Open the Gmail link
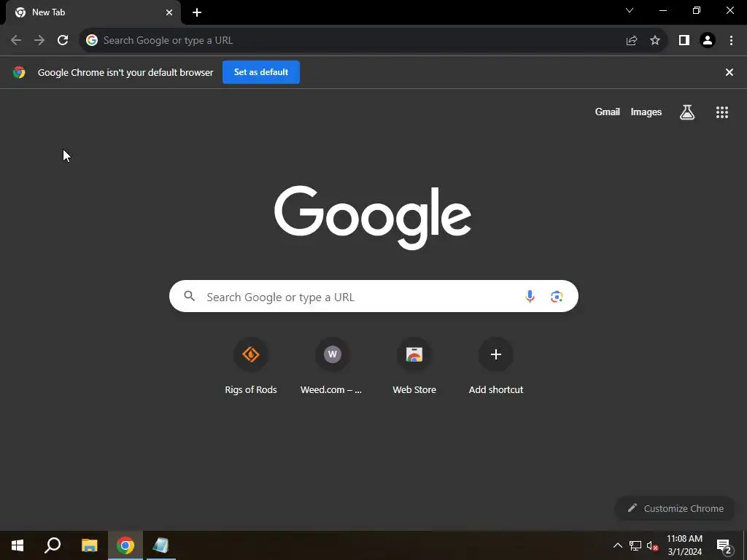Screen dimensions: 747x560 [608, 112]
